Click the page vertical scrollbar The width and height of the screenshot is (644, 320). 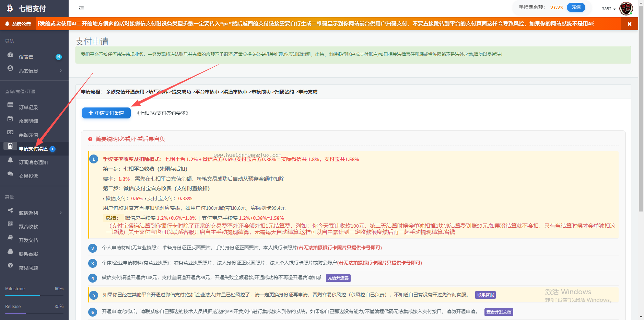coord(641,109)
